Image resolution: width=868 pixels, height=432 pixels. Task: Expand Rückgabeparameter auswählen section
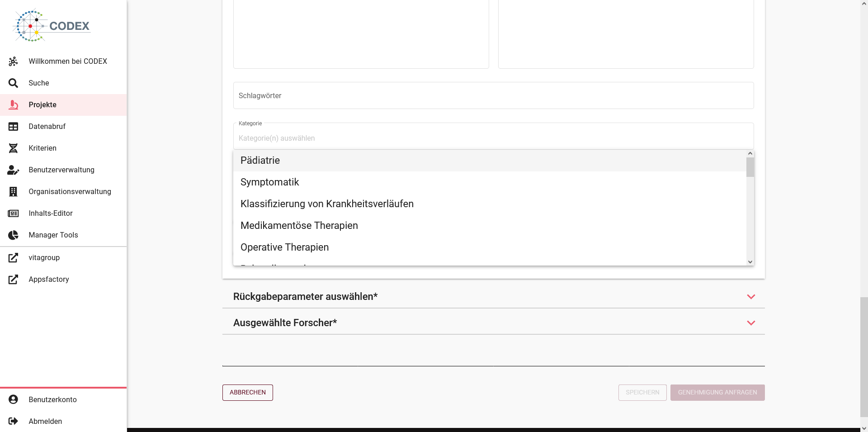point(493,297)
